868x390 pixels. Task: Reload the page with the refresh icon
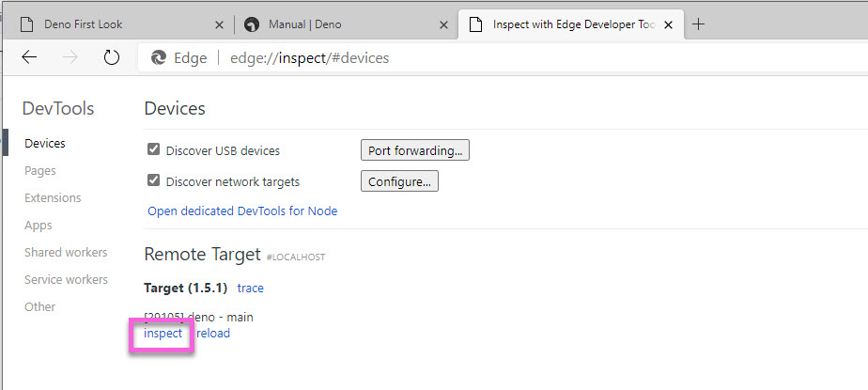[x=112, y=57]
